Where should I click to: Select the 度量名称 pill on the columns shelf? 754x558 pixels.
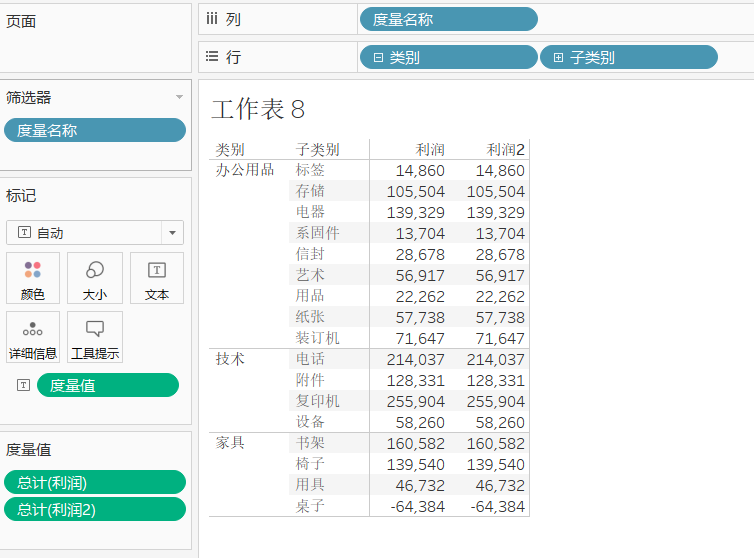(449, 19)
